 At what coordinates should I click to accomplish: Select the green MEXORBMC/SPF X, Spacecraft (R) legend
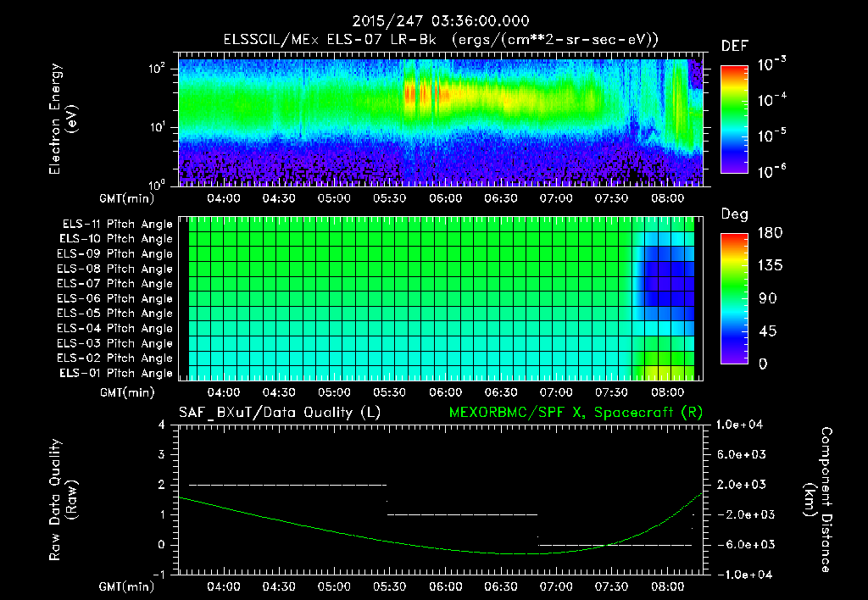click(576, 413)
